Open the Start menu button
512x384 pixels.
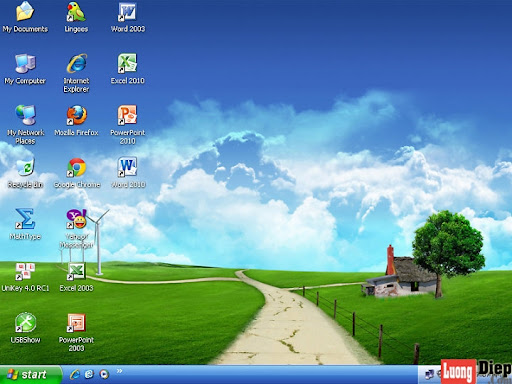point(31,375)
